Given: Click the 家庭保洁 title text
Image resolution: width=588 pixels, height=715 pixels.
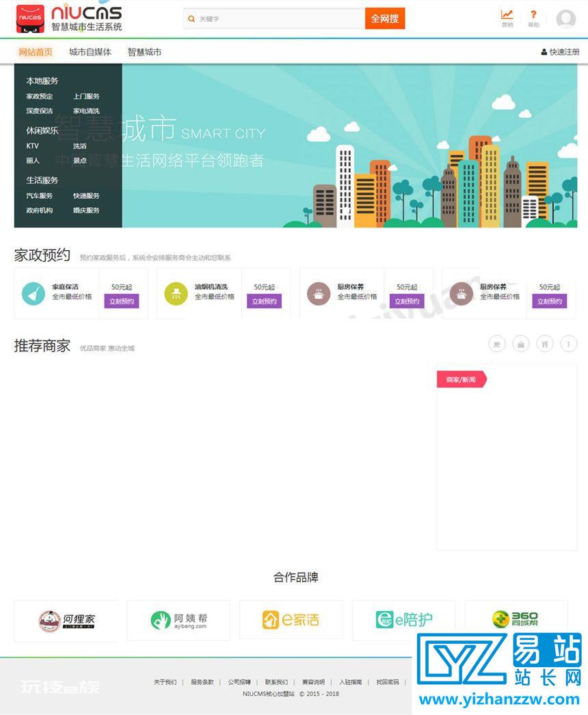Looking at the screenshot, I should tap(65, 287).
